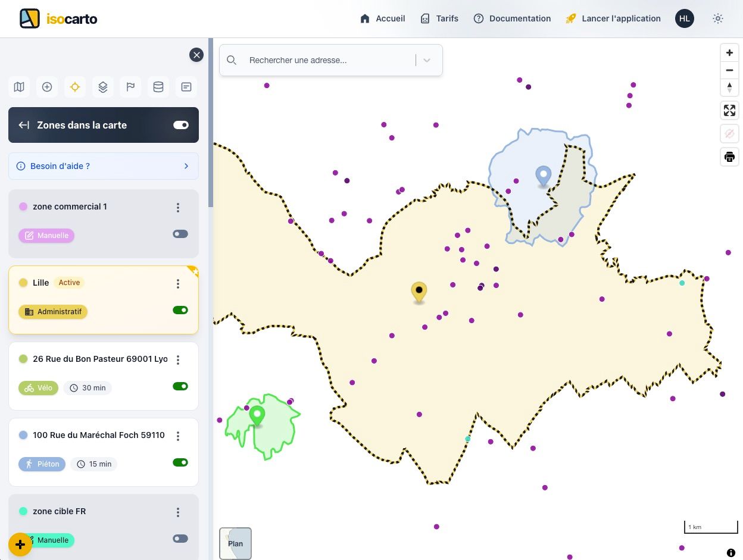Click the flag icon in sidebar toolbar
Screen dimensions: 743x560
tap(130, 87)
